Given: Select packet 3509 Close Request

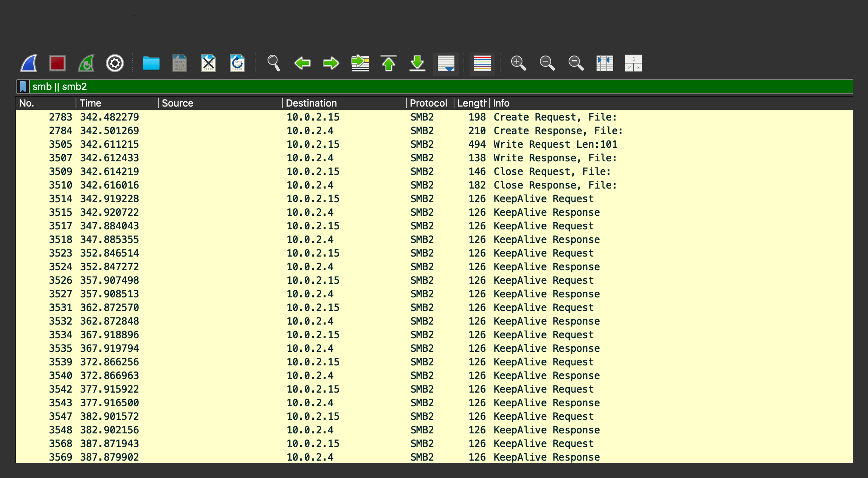Looking at the screenshot, I should click(434, 172).
